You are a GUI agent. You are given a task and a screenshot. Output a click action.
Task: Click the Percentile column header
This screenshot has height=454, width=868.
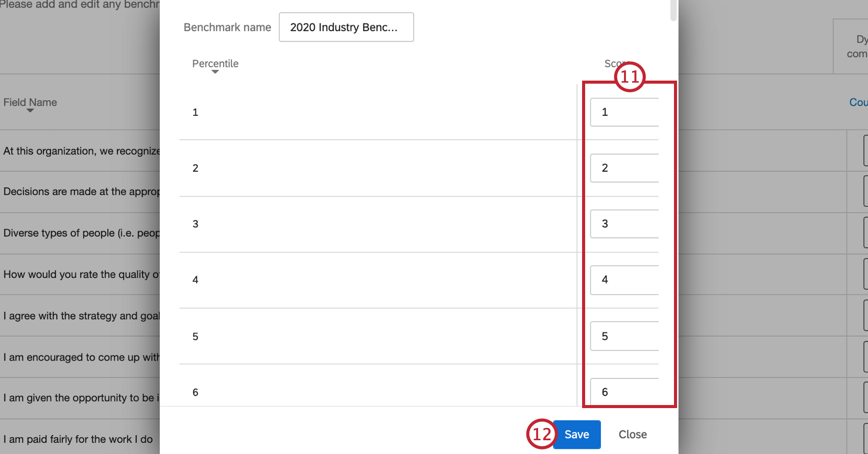[215, 64]
